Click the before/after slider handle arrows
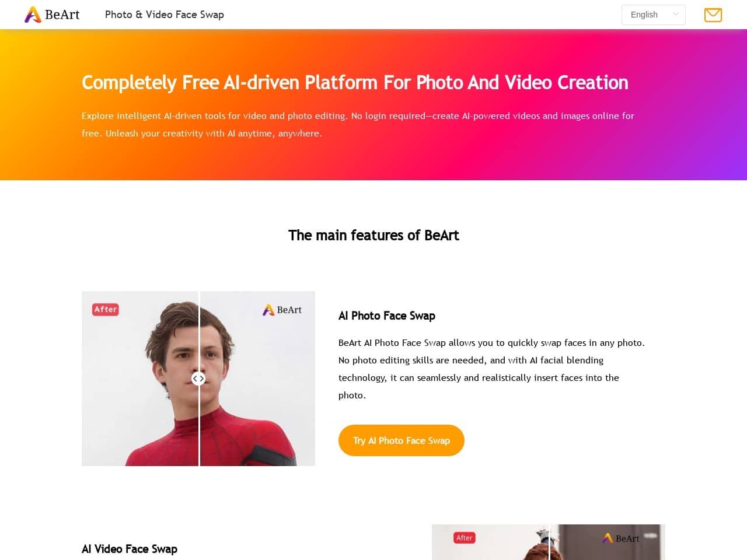747x560 pixels. (198, 379)
